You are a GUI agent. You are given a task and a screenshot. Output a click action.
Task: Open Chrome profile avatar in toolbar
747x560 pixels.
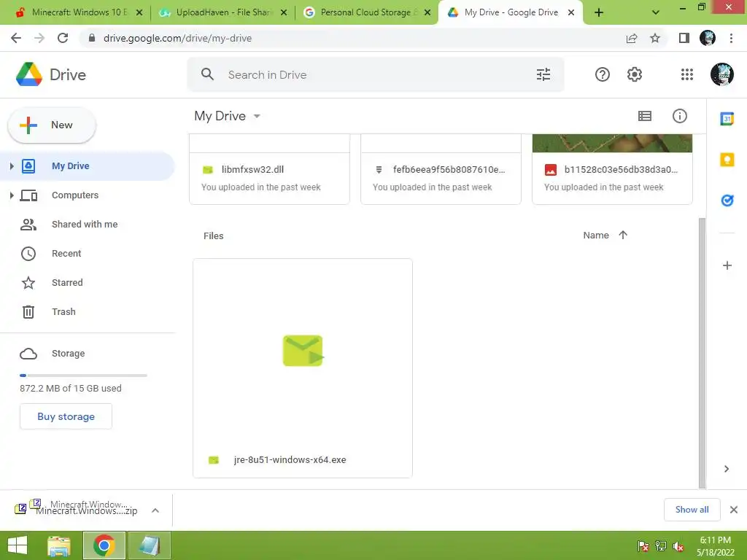708,38
